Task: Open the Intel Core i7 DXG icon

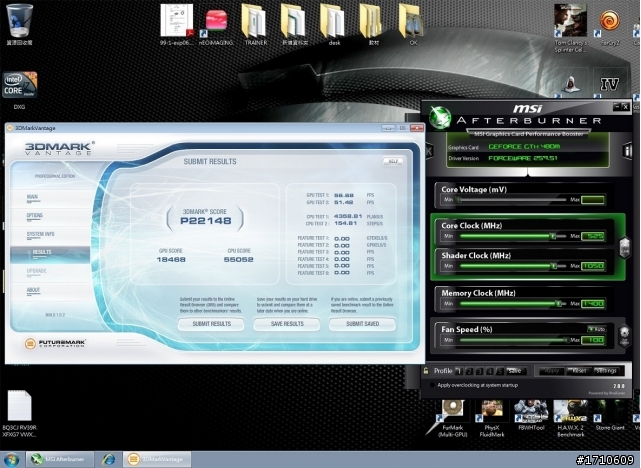Action: pyautogui.click(x=19, y=90)
